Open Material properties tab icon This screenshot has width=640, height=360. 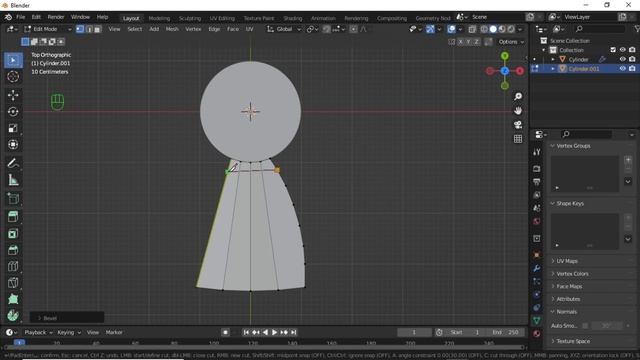(x=537, y=333)
